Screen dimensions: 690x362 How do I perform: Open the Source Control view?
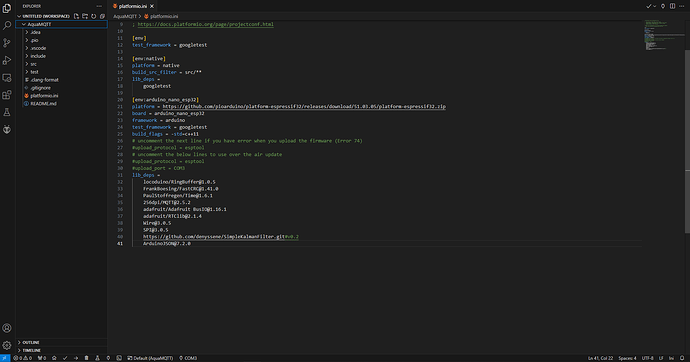[7, 43]
